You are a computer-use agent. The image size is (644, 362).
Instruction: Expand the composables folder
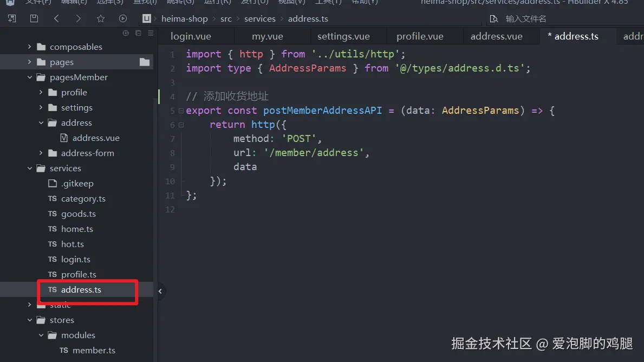(30, 47)
